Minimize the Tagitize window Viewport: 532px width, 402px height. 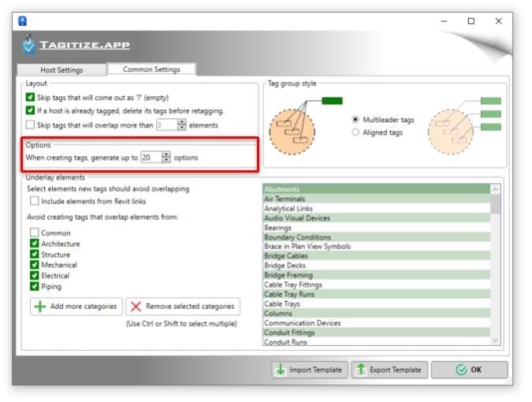point(445,21)
